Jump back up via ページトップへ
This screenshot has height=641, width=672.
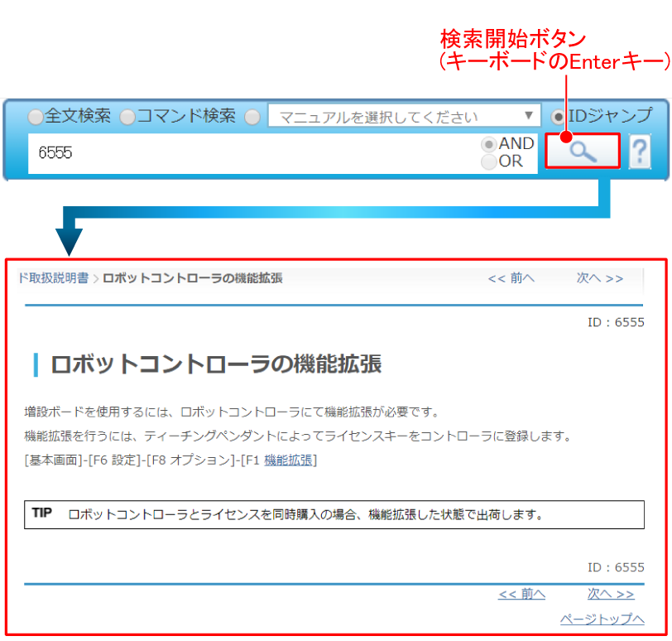[x=602, y=619]
